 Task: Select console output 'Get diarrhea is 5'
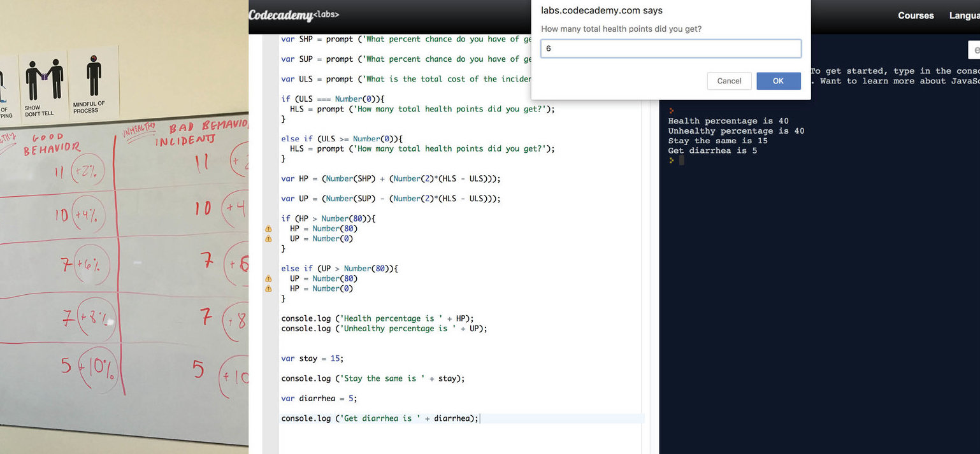pyautogui.click(x=712, y=151)
